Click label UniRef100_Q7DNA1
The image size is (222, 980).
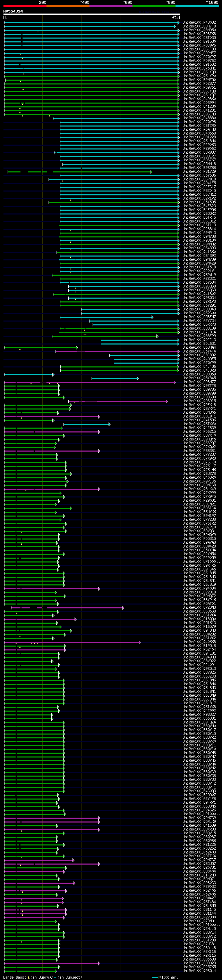click(199, 921)
